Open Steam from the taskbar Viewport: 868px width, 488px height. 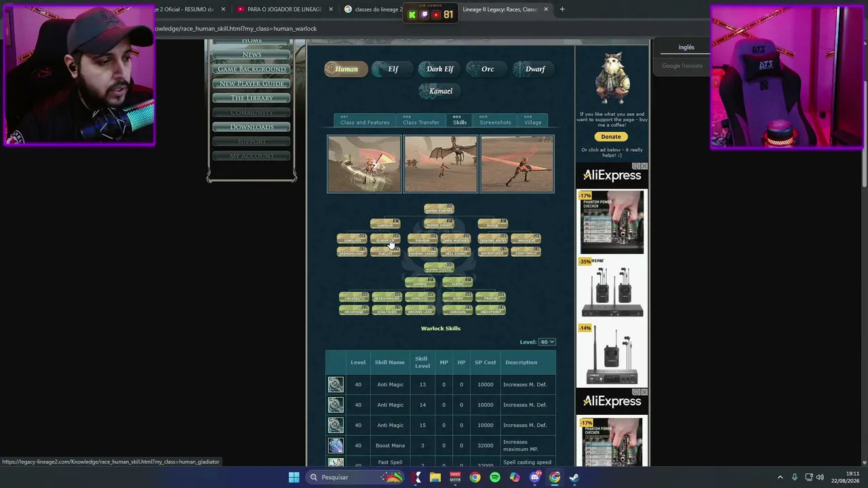[x=574, y=477]
